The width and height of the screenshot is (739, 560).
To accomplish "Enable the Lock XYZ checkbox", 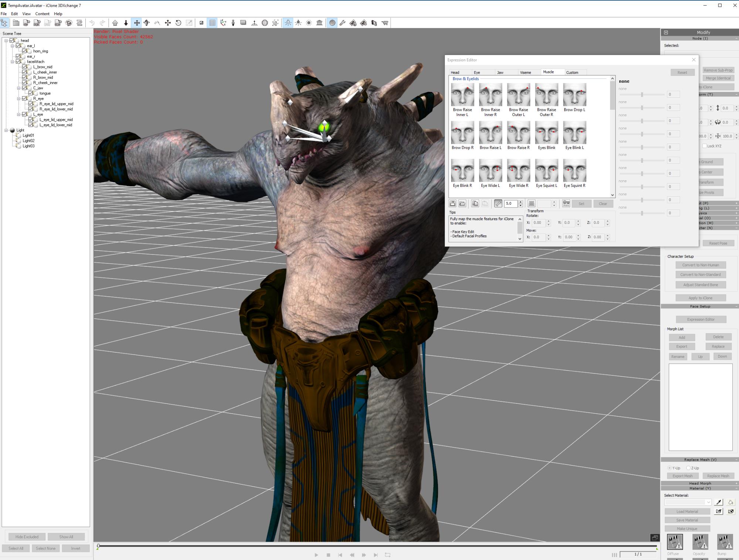I will (704, 146).
